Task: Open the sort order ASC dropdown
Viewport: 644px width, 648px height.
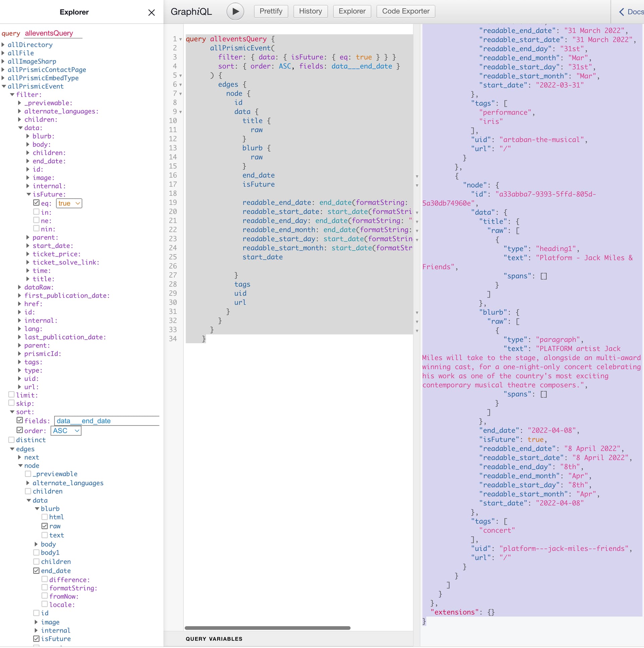Action: click(66, 431)
